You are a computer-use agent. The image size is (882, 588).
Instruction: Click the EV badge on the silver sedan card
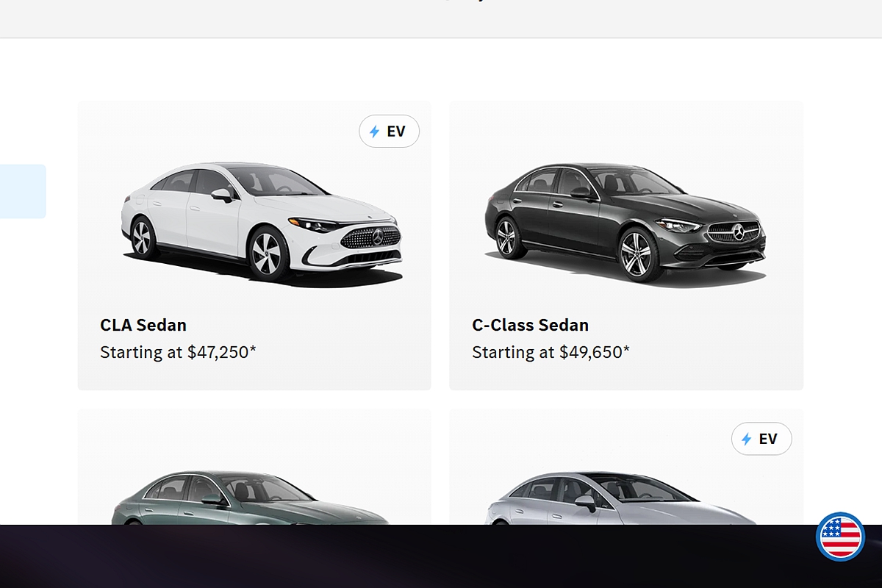coord(761,439)
